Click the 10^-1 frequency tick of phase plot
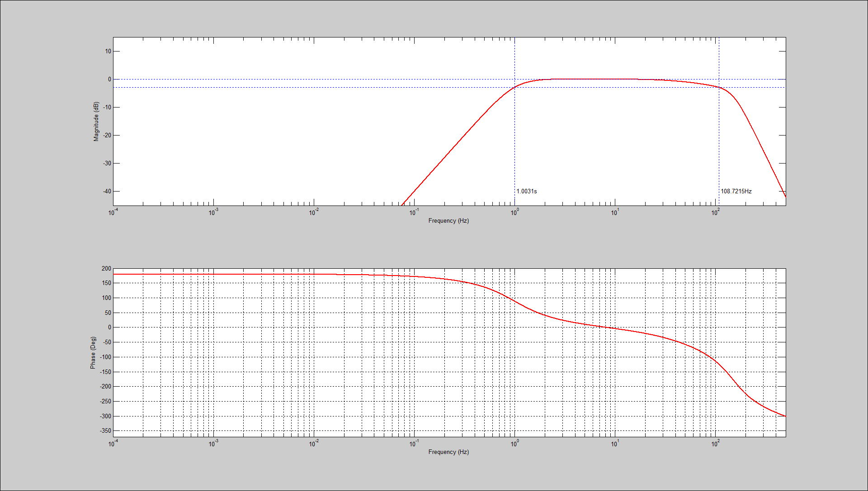The height and width of the screenshot is (491, 868). 414,444
